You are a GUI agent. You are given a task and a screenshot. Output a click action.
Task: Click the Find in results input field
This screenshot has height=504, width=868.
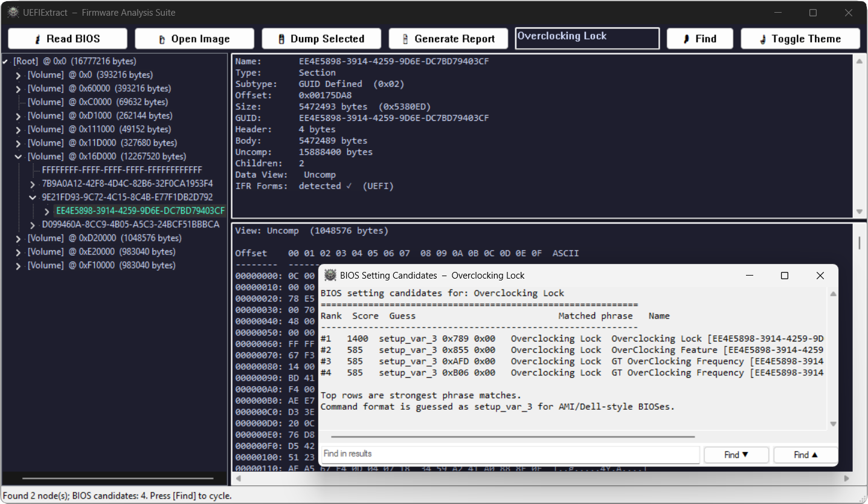coord(509,454)
